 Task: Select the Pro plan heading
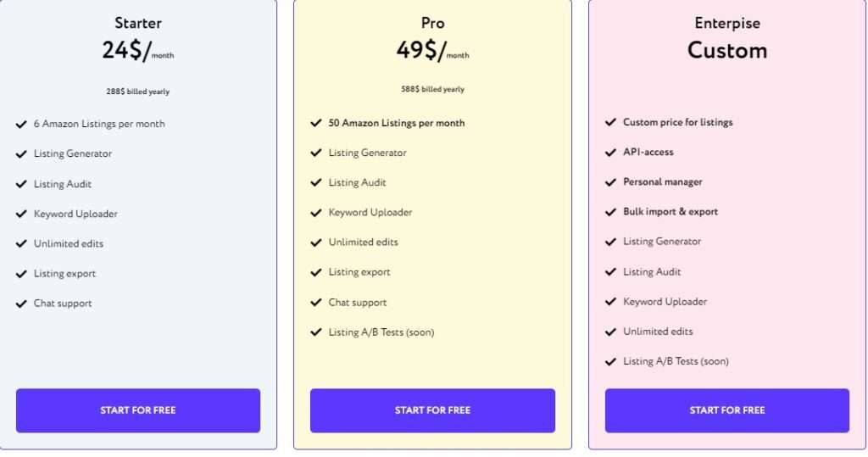(432, 23)
